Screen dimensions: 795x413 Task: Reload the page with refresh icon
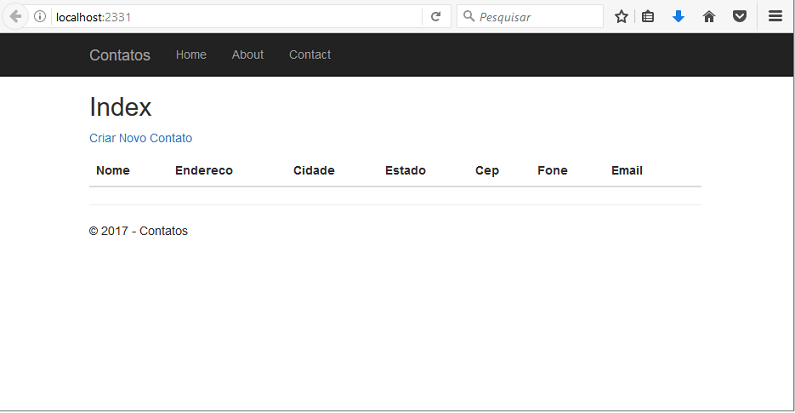click(436, 17)
